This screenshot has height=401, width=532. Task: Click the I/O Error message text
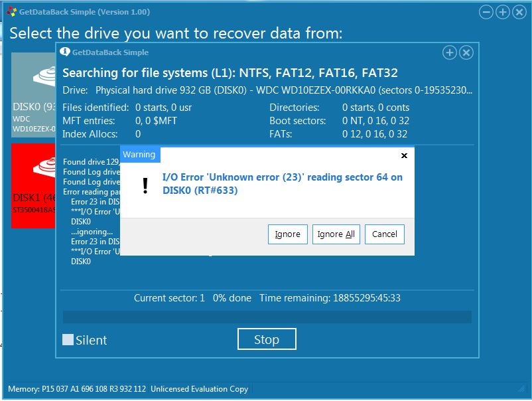(283, 184)
